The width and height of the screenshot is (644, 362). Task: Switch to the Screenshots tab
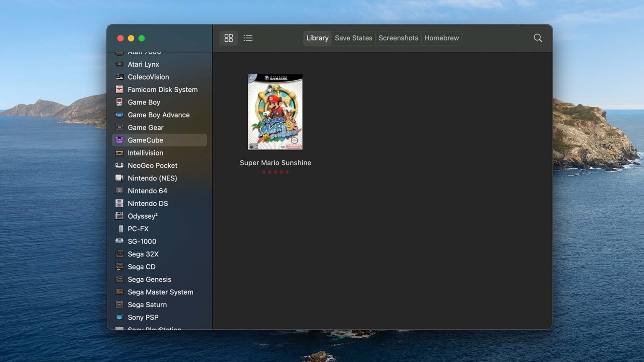tap(398, 38)
